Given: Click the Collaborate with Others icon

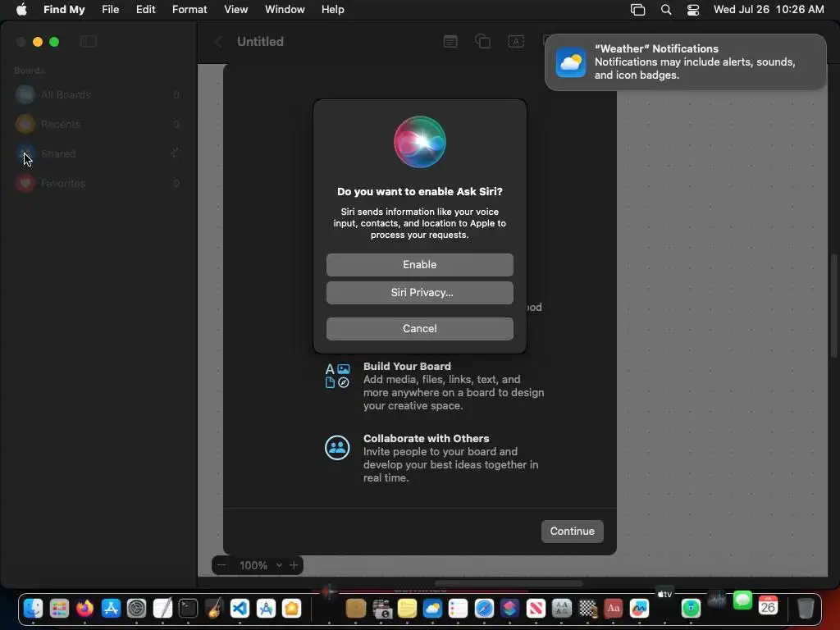Looking at the screenshot, I should click(x=337, y=448).
